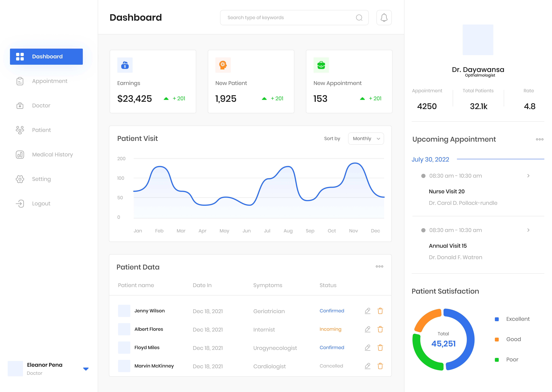Viewport: 552px width, 392px height.
Task: Click Logout in the sidebar
Action: [x=41, y=203]
